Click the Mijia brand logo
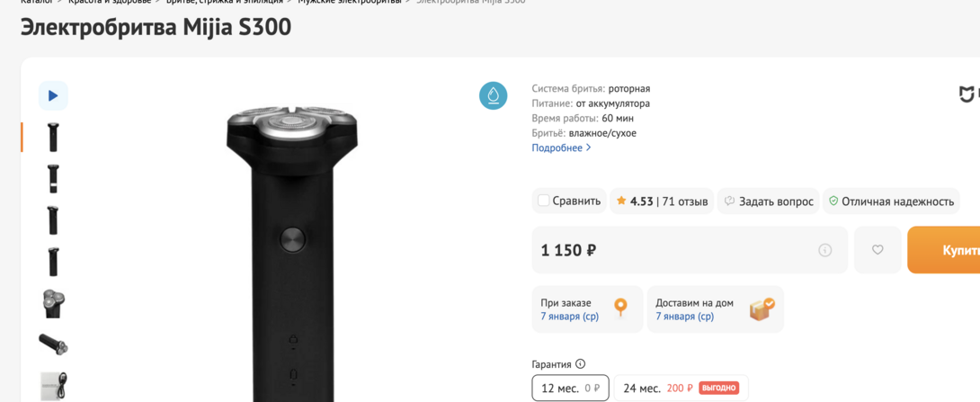Image resolution: width=980 pixels, height=402 pixels. pyautogui.click(x=967, y=94)
